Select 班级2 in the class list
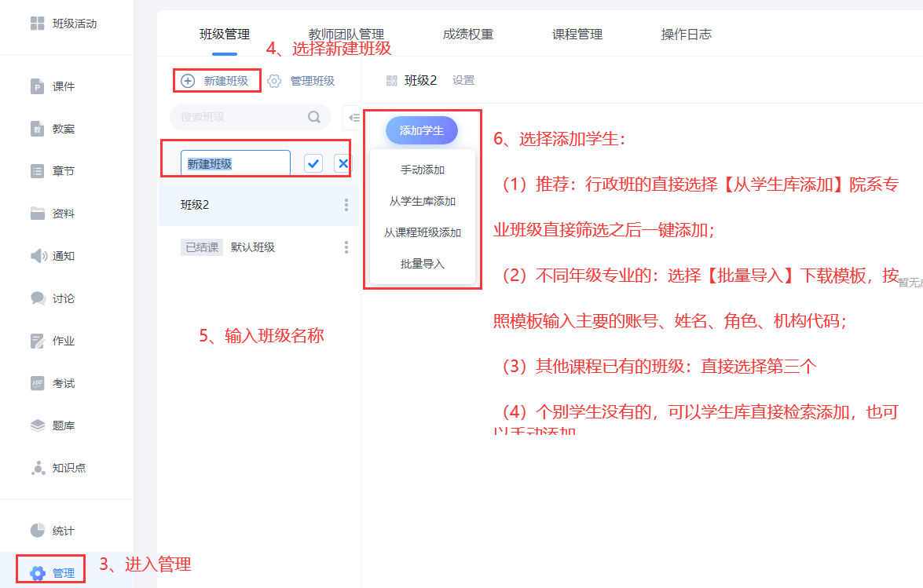The height and width of the screenshot is (588, 923). pyautogui.click(x=258, y=205)
